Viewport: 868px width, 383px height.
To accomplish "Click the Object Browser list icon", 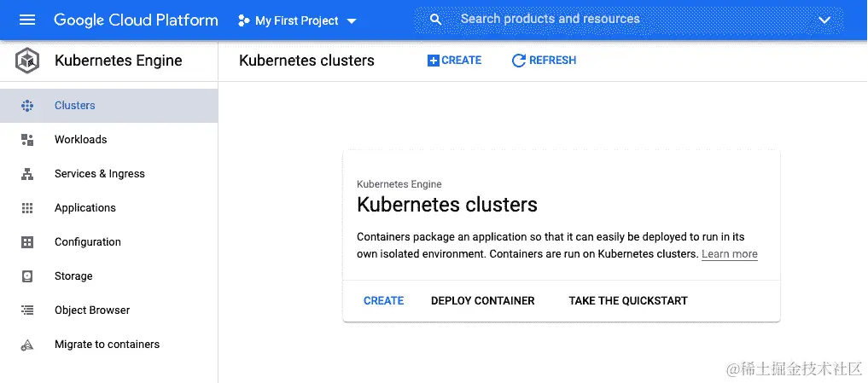I will pyautogui.click(x=27, y=310).
